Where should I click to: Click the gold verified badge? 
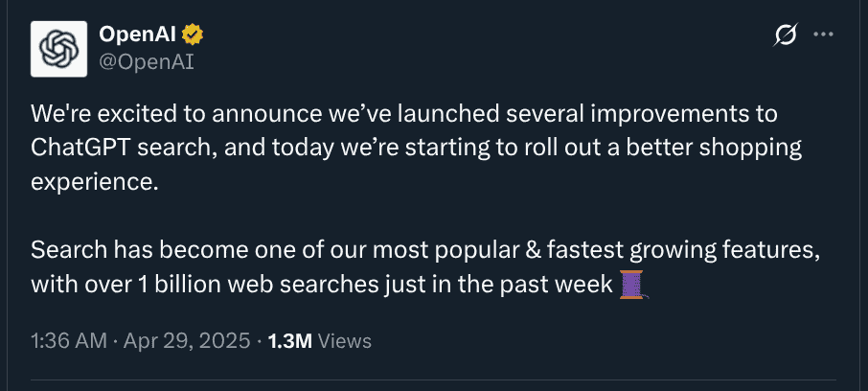coord(193,34)
